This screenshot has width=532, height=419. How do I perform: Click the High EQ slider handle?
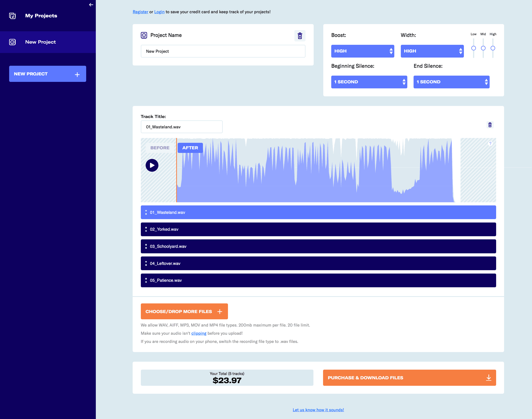point(493,48)
